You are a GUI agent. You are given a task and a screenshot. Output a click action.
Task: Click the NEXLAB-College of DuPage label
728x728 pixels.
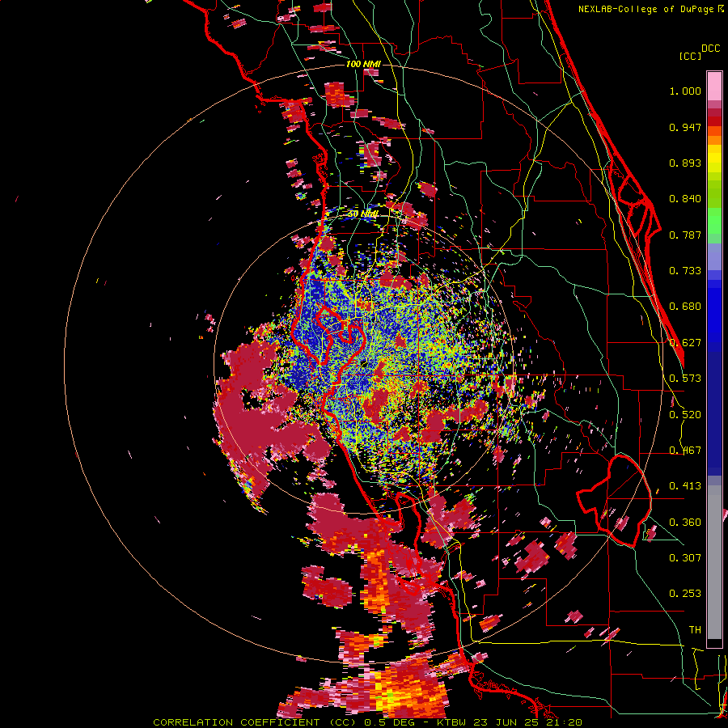pos(645,9)
